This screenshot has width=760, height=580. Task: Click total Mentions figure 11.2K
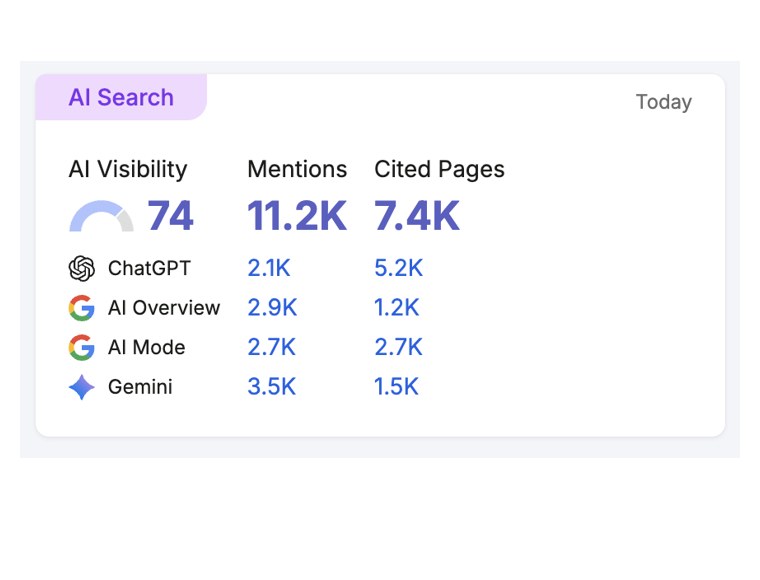[297, 216]
